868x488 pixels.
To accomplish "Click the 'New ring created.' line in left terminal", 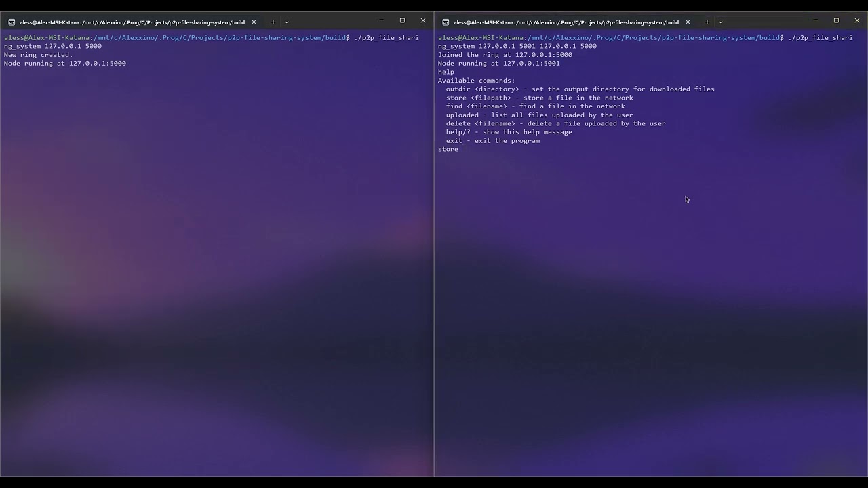I will [x=38, y=55].
